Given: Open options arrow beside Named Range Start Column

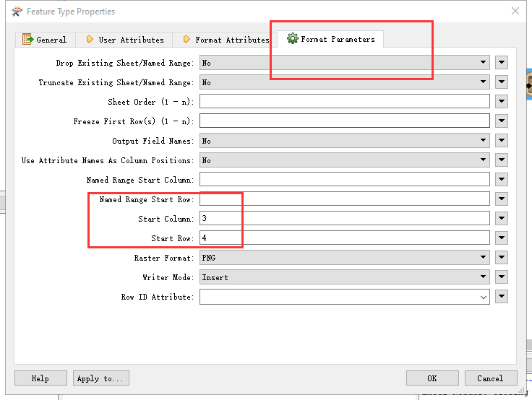Looking at the screenshot, I should [x=502, y=179].
